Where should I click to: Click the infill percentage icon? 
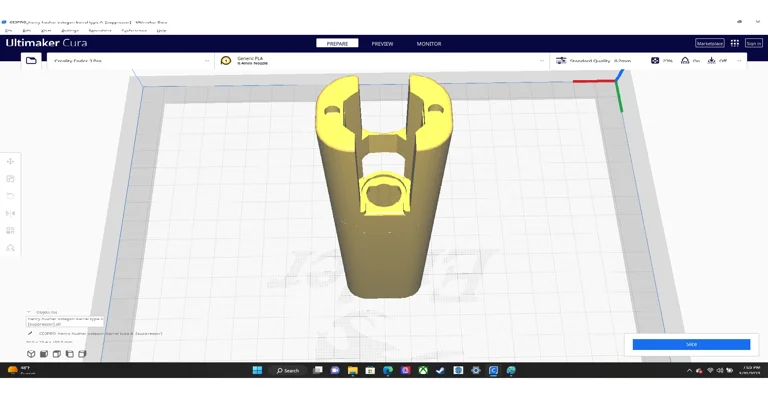[655, 60]
